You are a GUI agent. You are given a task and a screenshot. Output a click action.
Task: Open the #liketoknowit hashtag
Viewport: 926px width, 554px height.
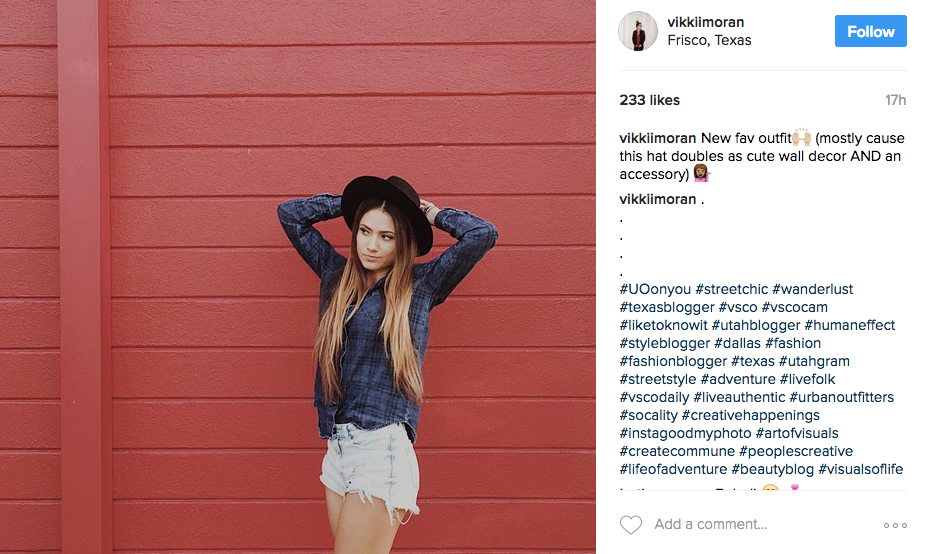(x=663, y=325)
